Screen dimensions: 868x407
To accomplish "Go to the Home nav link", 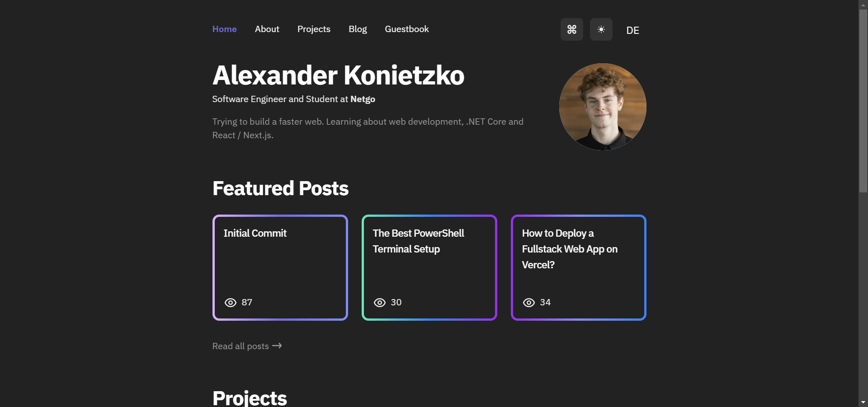I will coord(224,29).
